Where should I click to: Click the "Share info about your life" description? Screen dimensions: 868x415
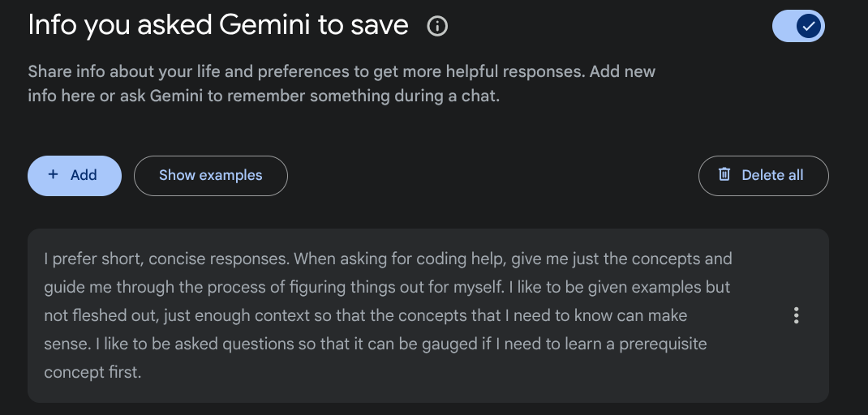pyautogui.click(x=341, y=83)
